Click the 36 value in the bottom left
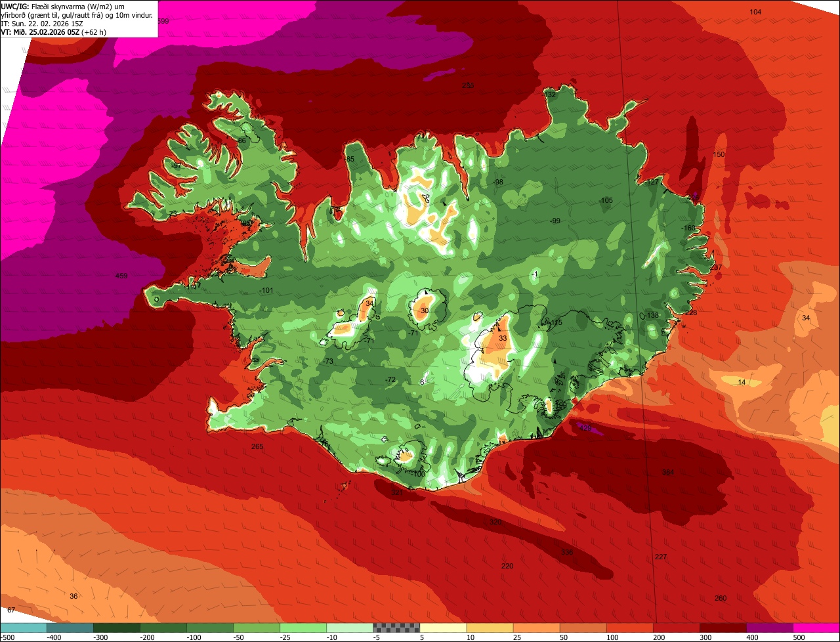This screenshot has height=642, width=840. (x=73, y=596)
